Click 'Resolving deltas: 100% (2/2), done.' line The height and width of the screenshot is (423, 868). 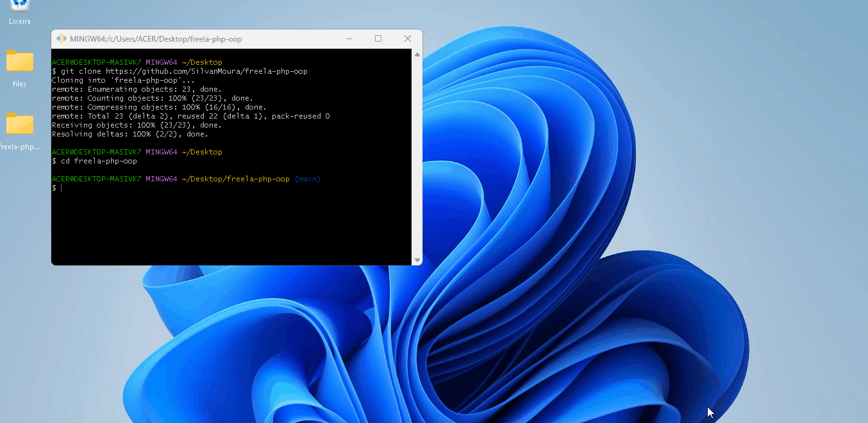pyautogui.click(x=130, y=134)
